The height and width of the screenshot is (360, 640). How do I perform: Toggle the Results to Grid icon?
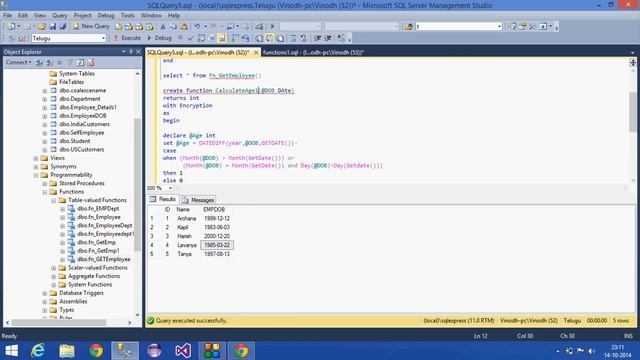269,38
